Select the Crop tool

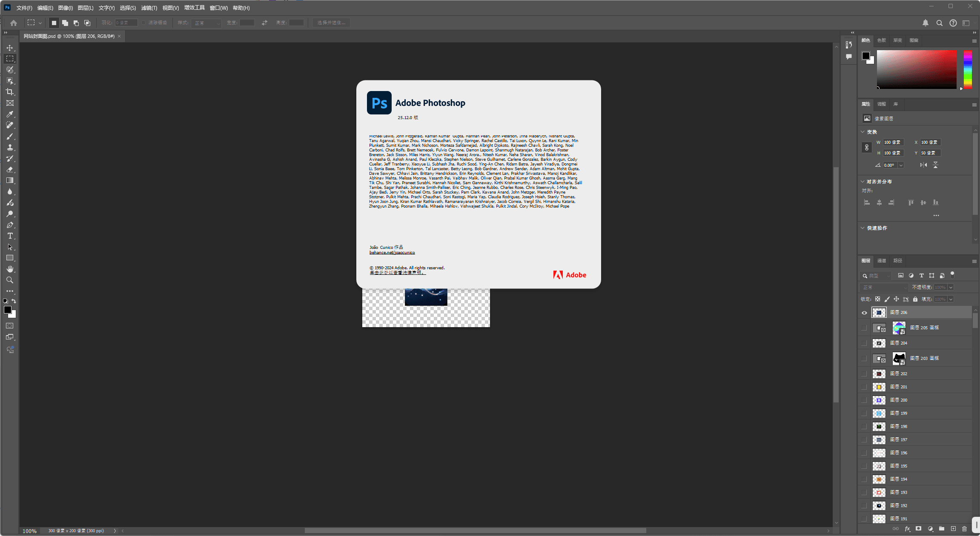click(x=10, y=92)
